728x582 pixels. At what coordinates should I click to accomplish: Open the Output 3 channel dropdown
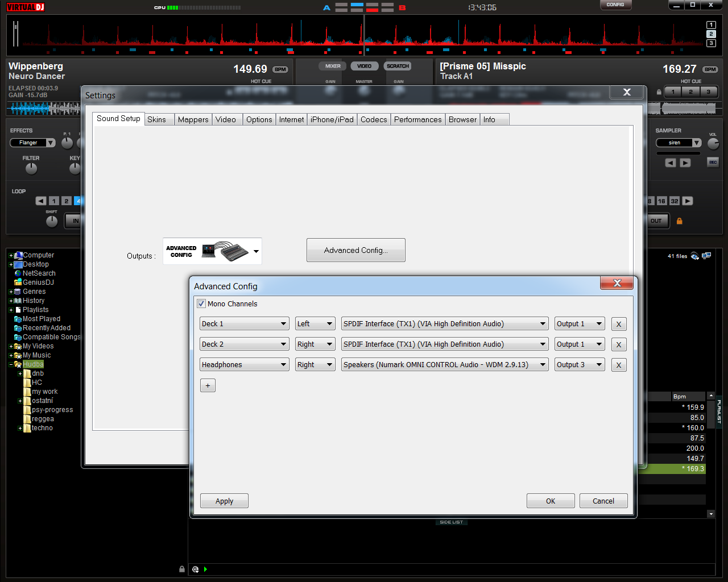[579, 365]
